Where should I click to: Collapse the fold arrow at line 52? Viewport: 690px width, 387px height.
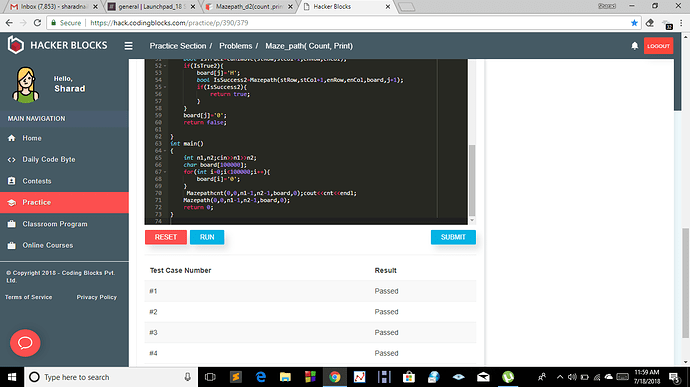(x=165, y=66)
